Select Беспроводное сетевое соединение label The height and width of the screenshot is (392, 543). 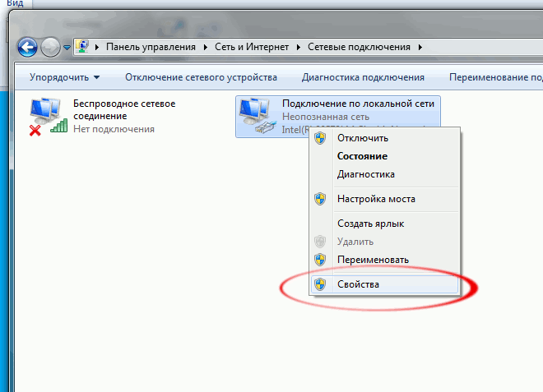tap(124, 109)
